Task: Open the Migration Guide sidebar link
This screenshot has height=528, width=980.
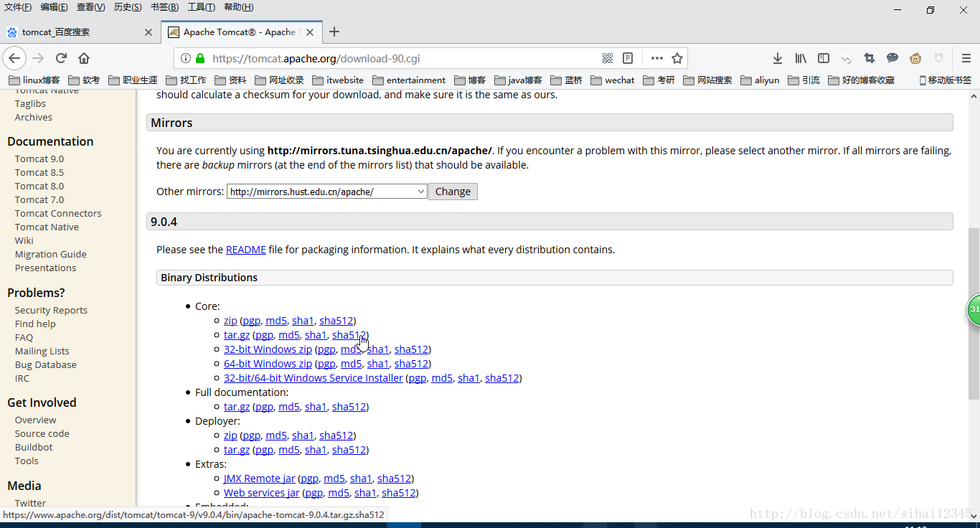Action: pos(51,254)
